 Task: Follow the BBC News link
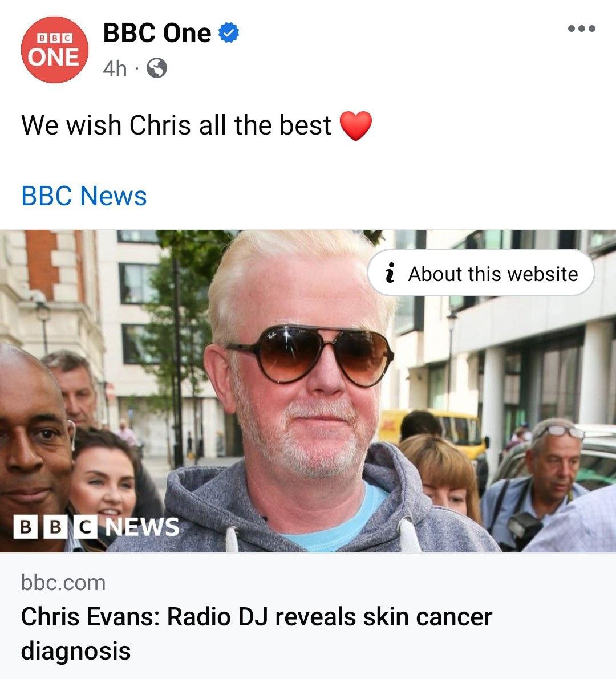tap(84, 196)
